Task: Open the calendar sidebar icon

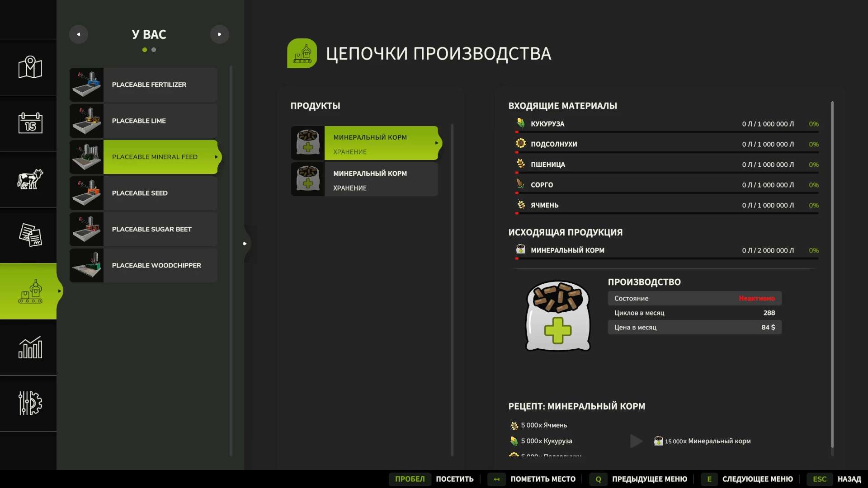Action: 30,123
